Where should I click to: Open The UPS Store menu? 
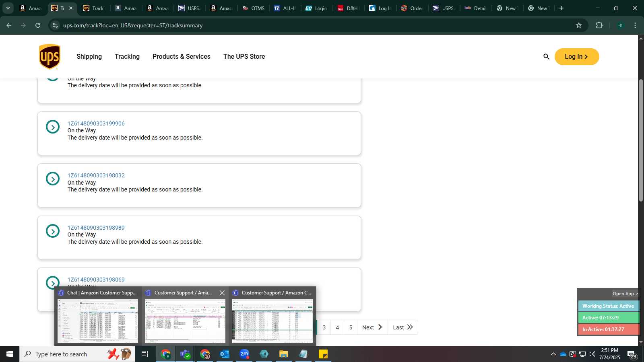[x=244, y=57]
